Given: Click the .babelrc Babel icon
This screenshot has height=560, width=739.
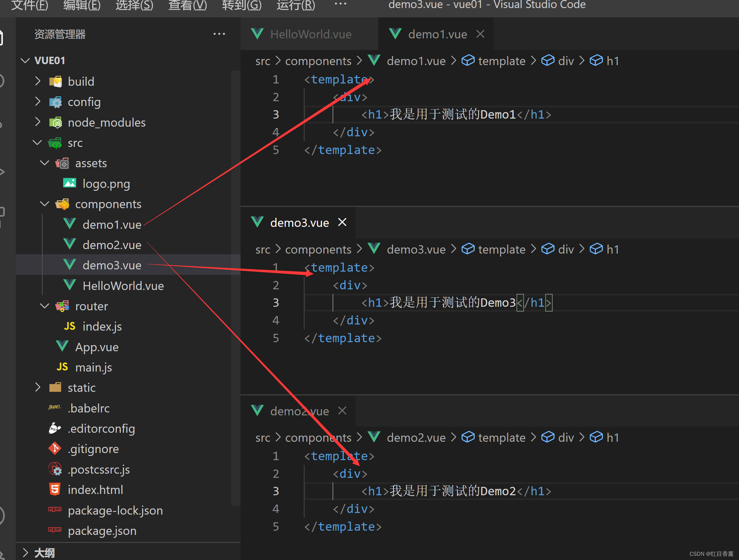Looking at the screenshot, I should click(x=55, y=408).
